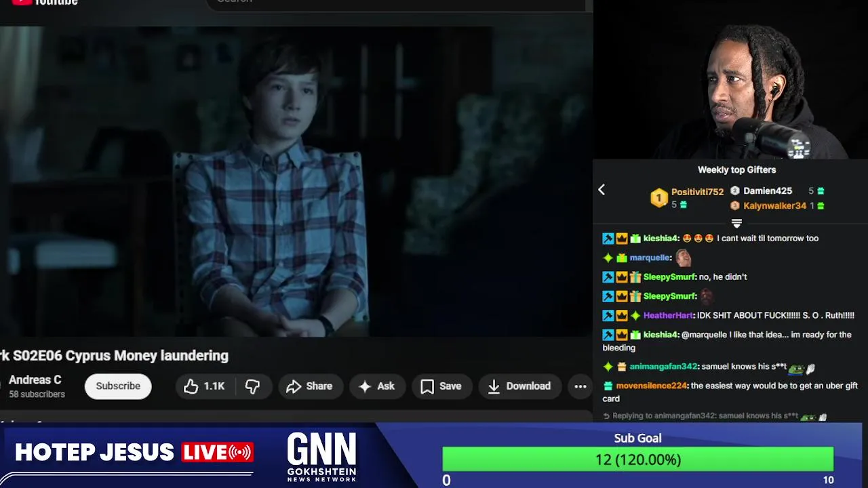Viewport: 868px width, 488px height.
Task: Click the gold rank 1 badge
Action: tap(659, 198)
